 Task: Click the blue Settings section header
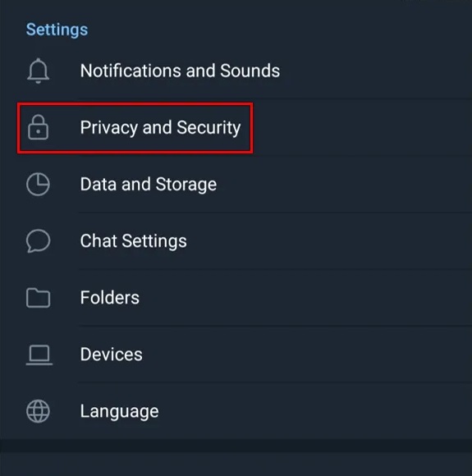pos(57,30)
